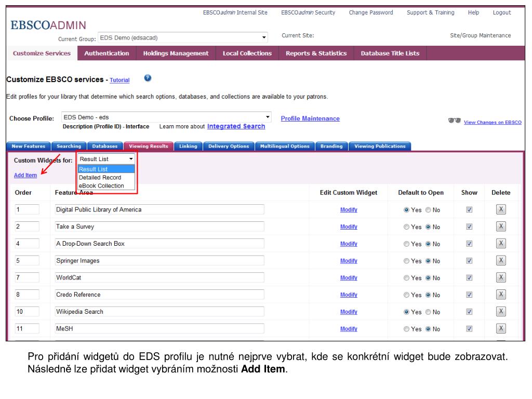Delete the Wikipedia Search widget
The image size is (532, 399).
tap(501, 311)
